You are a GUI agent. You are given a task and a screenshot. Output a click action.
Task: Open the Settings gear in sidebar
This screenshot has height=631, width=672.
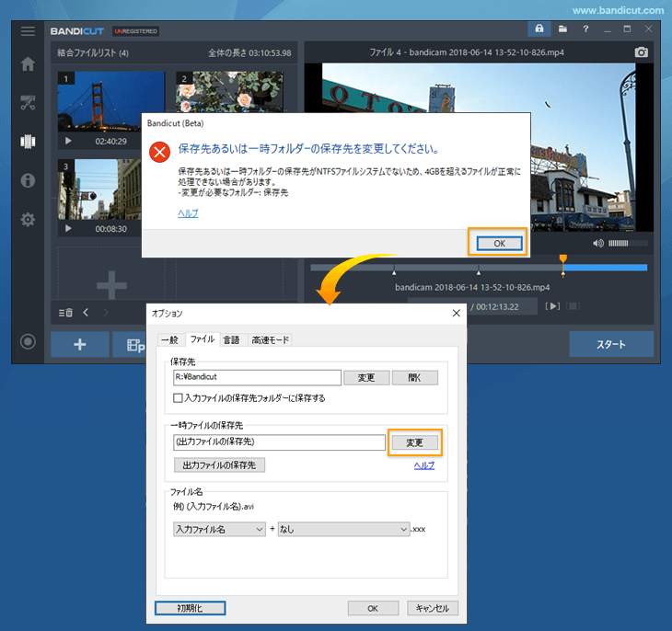click(x=28, y=219)
